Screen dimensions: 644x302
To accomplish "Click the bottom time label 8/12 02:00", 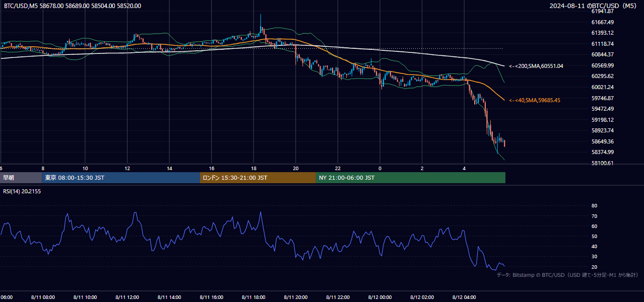I will point(422,297).
